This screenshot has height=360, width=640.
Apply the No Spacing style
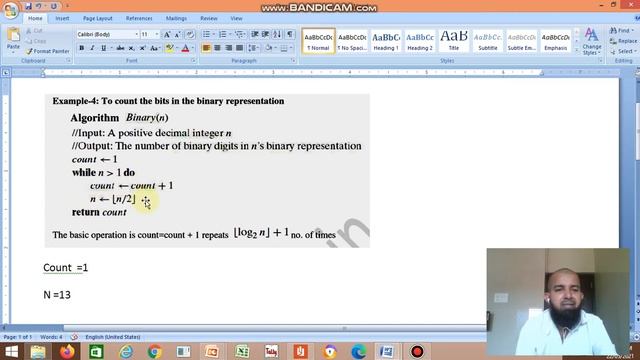(x=352, y=41)
